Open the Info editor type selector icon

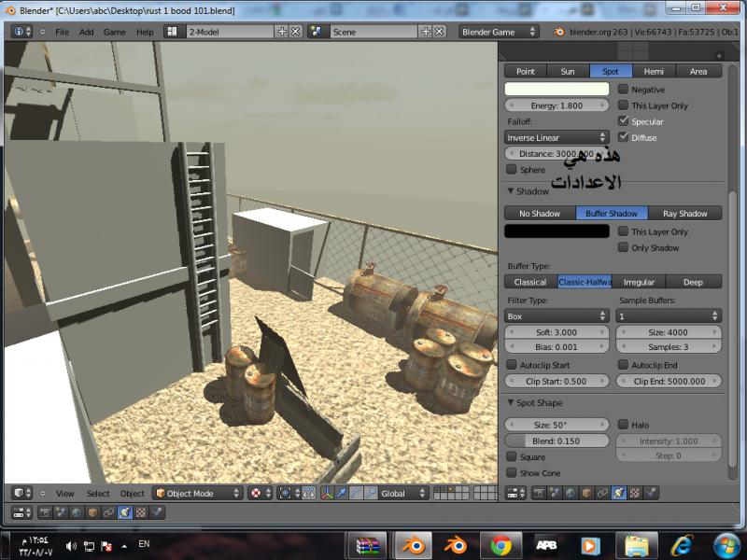coord(21,32)
